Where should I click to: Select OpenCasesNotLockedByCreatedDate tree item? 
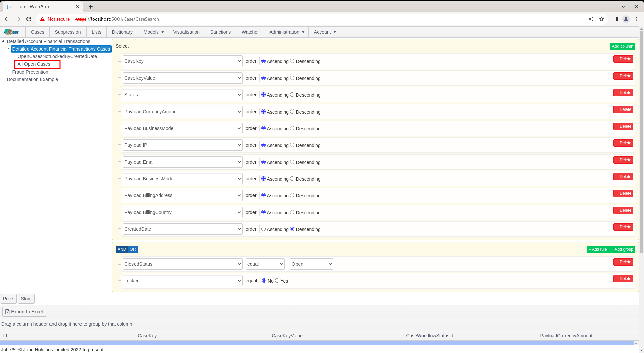click(57, 56)
